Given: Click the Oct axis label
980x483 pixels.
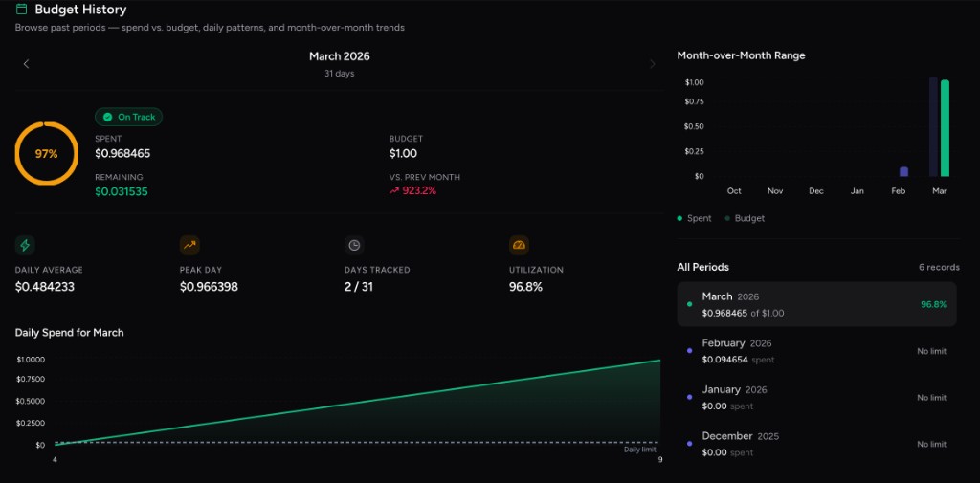Looking at the screenshot, I should tap(734, 191).
